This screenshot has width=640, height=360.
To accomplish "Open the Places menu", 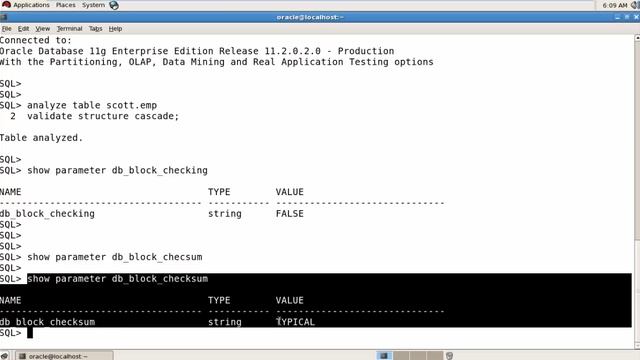I will pos(65,5).
